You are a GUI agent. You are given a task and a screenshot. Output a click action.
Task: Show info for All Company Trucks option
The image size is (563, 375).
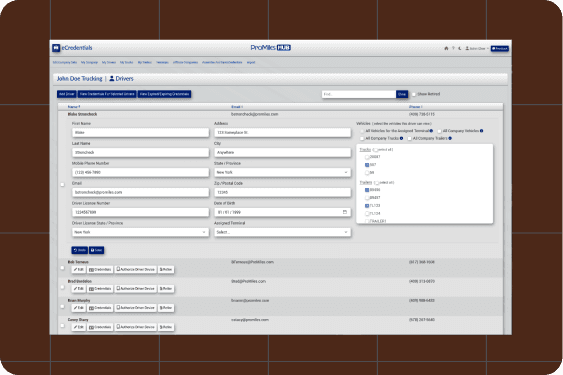[401, 138]
